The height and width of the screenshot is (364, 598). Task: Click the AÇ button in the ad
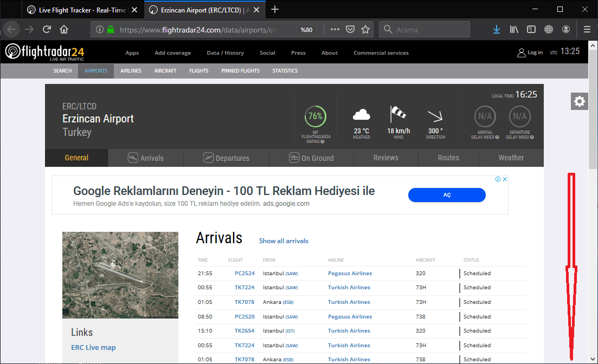click(447, 195)
